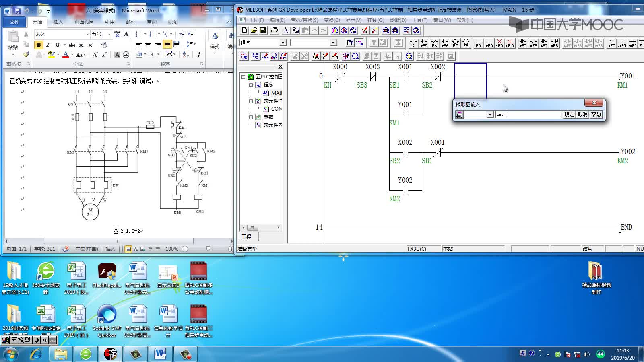Click the Word zoom slider handle

pos(208,249)
